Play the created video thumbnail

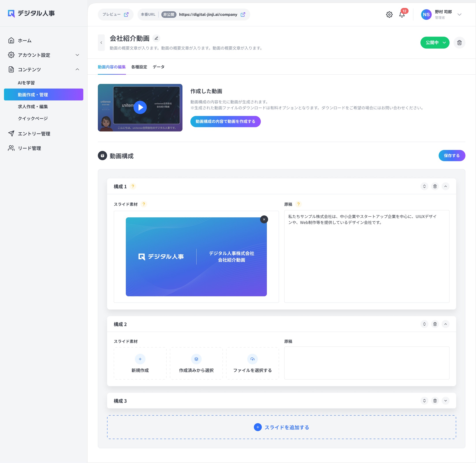click(x=140, y=107)
